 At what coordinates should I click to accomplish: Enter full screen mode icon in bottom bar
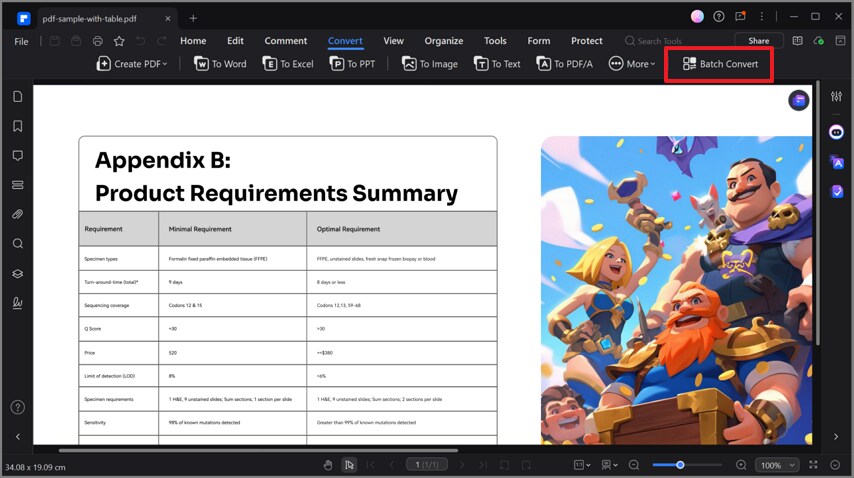(x=813, y=465)
